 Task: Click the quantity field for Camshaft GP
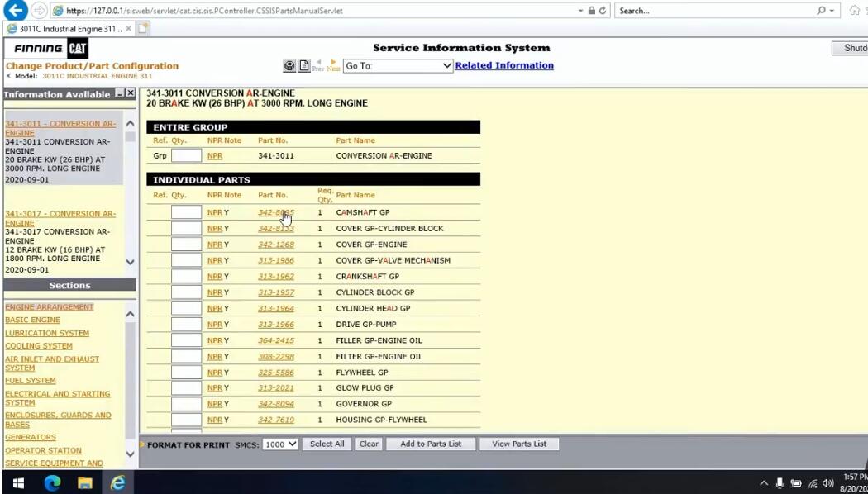pos(186,212)
